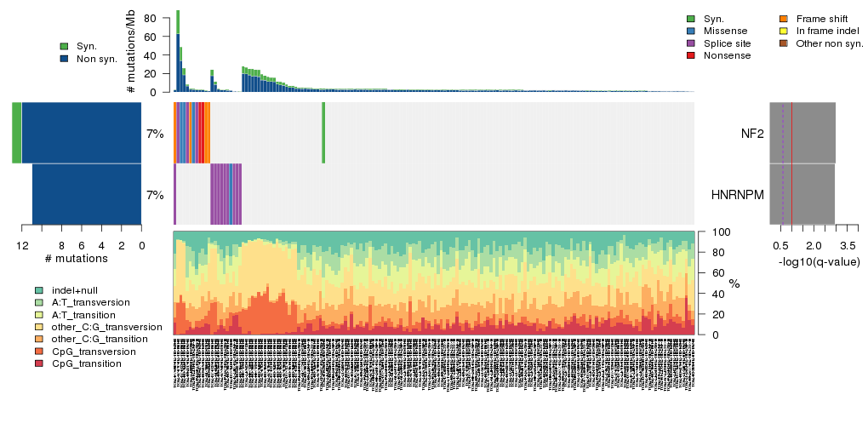This screenshot has height=429, width=868.
Task: Click the tallest mutation rate bar
Action: (178, 51)
